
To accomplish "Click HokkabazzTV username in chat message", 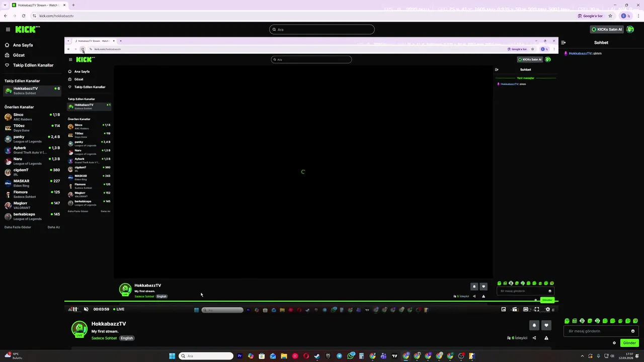I will point(580,53).
